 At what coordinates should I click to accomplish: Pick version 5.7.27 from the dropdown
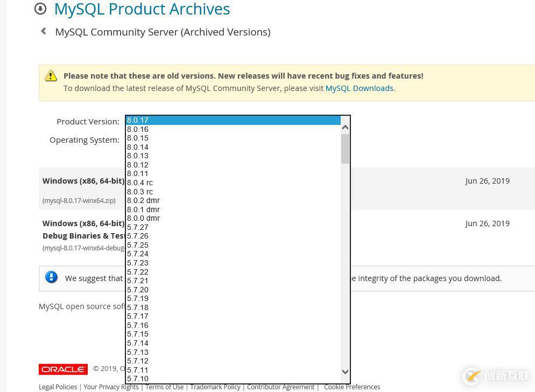(138, 227)
